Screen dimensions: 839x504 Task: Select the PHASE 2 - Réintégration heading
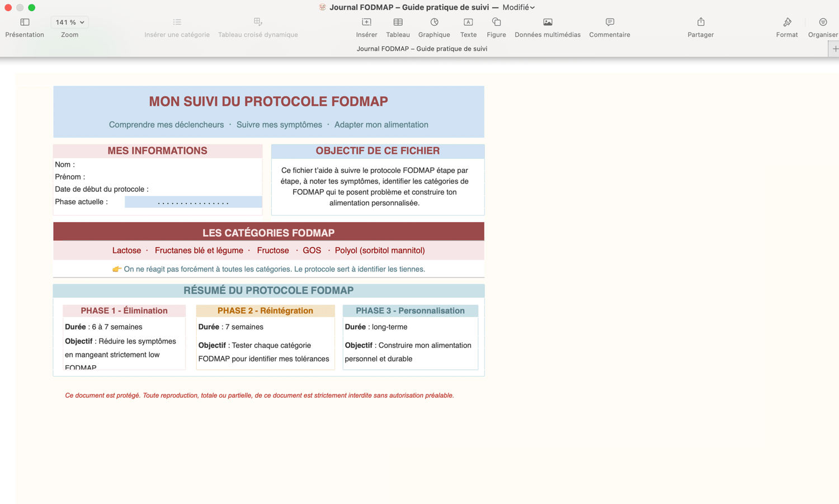(265, 311)
